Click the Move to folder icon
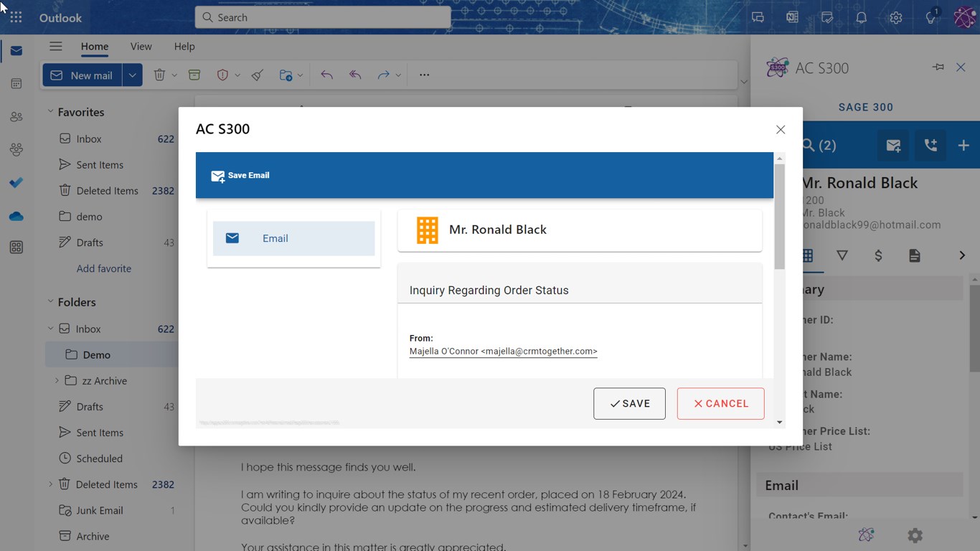Viewport: 980px width, 551px height. click(286, 75)
